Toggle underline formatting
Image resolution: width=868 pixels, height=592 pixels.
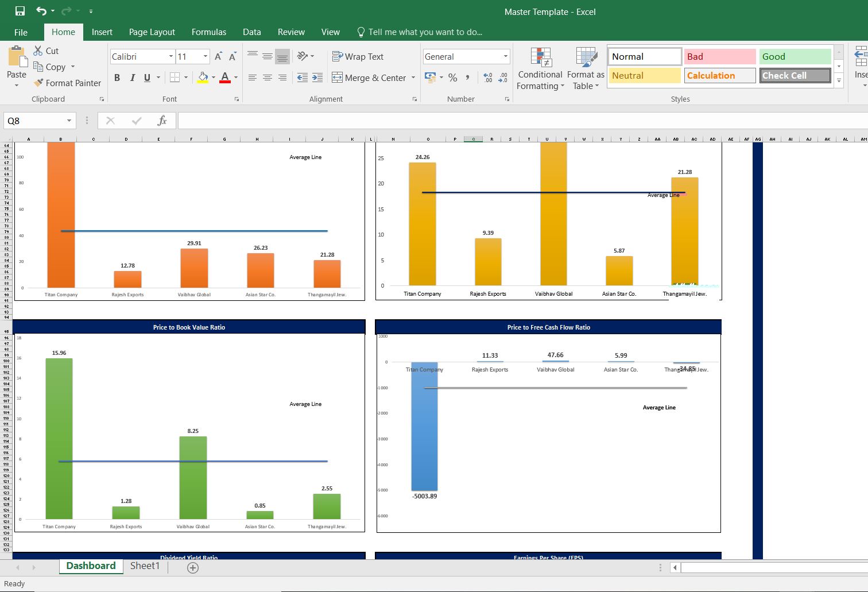pyautogui.click(x=148, y=78)
